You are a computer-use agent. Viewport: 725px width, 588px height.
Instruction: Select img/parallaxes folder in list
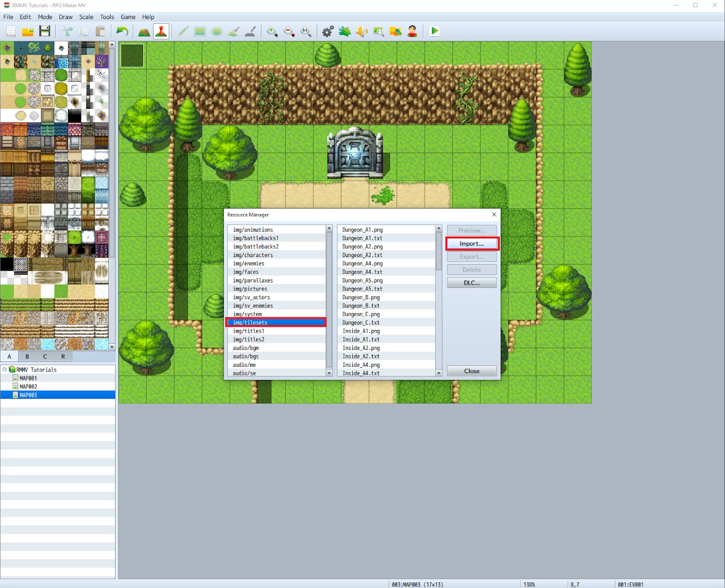pyautogui.click(x=276, y=280)
